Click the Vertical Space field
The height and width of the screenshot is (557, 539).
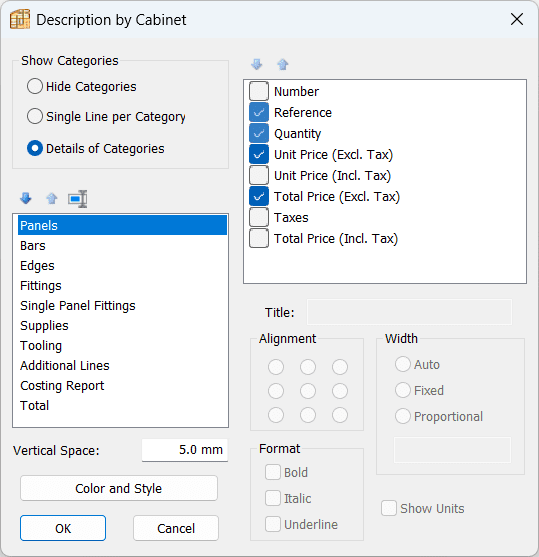coord(185,450)
